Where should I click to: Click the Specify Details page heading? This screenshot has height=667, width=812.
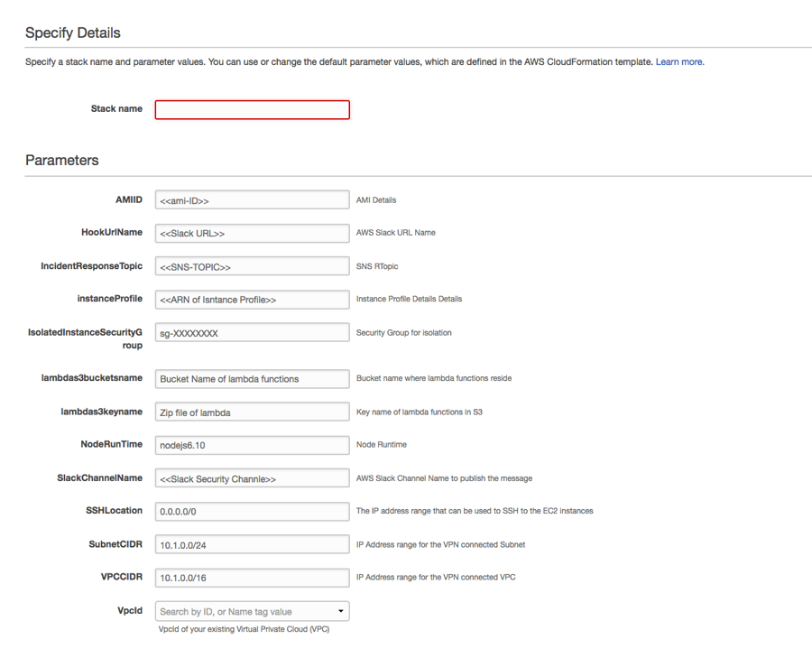(73, 33)
